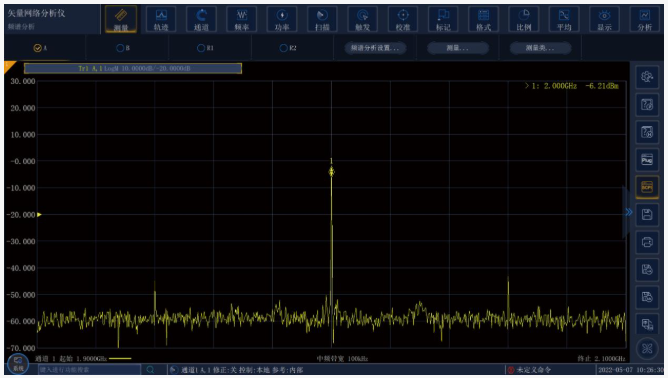Click the SCPI icon in right sidebar

click(647, 187)
